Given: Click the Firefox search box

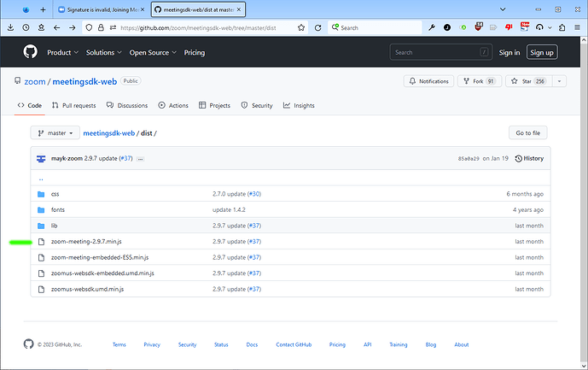Looking at the screenshot, I should pyautogui.click(x=375, y=27).
